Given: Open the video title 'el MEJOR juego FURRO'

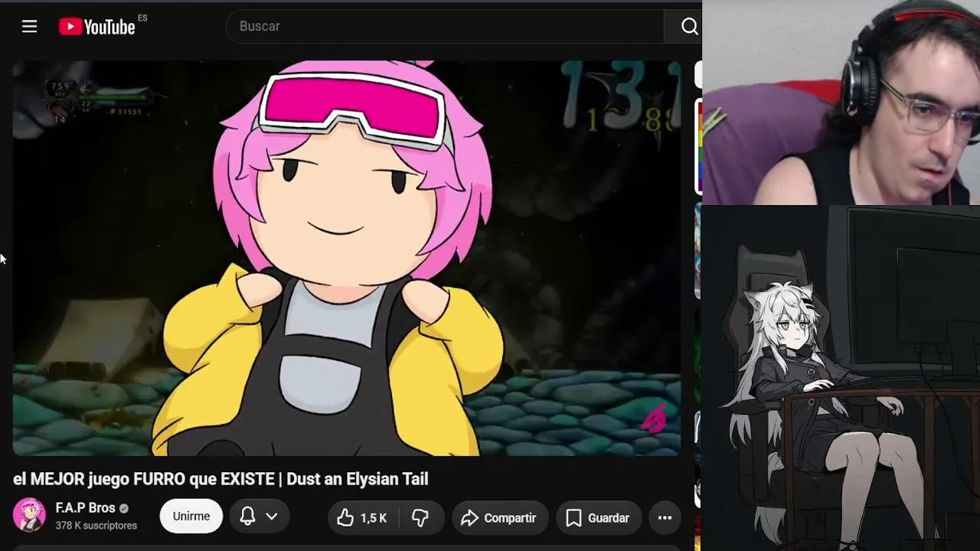Looking at the screenshot, I should [x=220, y=479].
